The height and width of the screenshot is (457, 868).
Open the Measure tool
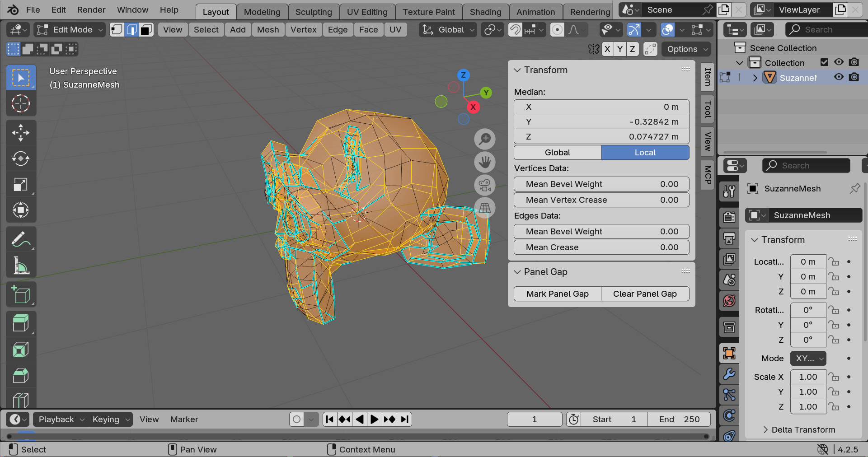21,265
